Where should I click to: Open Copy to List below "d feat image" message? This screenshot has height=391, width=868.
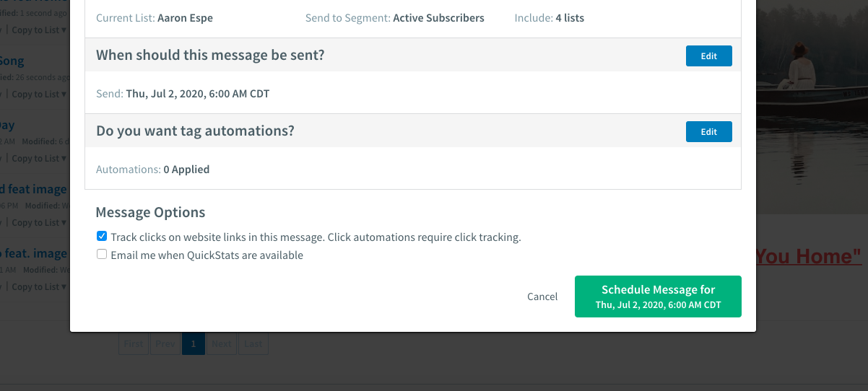click(40, 222)
